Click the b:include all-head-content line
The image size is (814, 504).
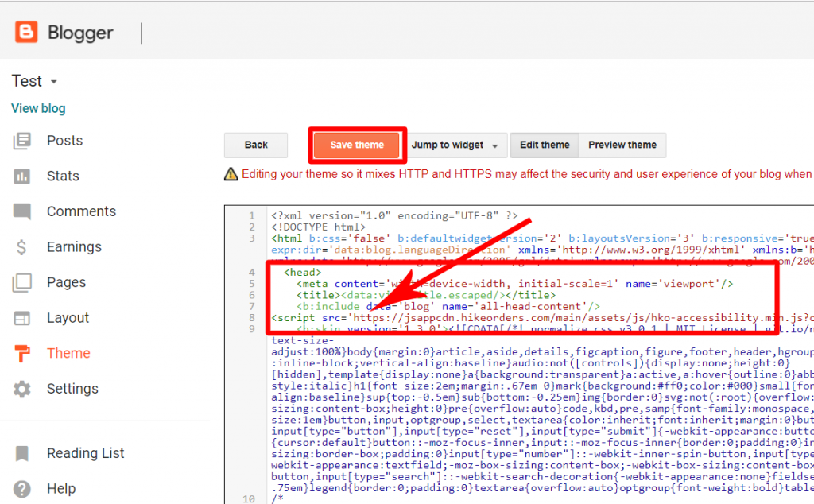pos(448,306)
